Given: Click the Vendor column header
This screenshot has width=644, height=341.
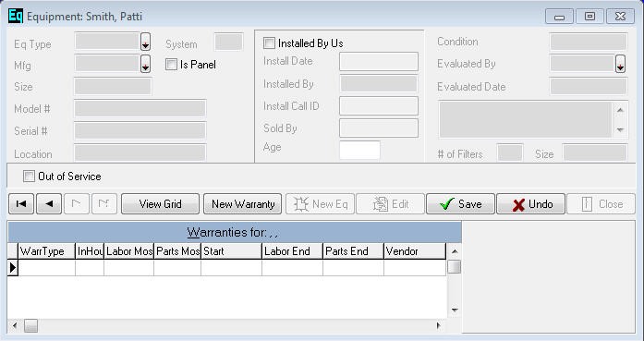Looking at the screenshot, I should point(415,251).
